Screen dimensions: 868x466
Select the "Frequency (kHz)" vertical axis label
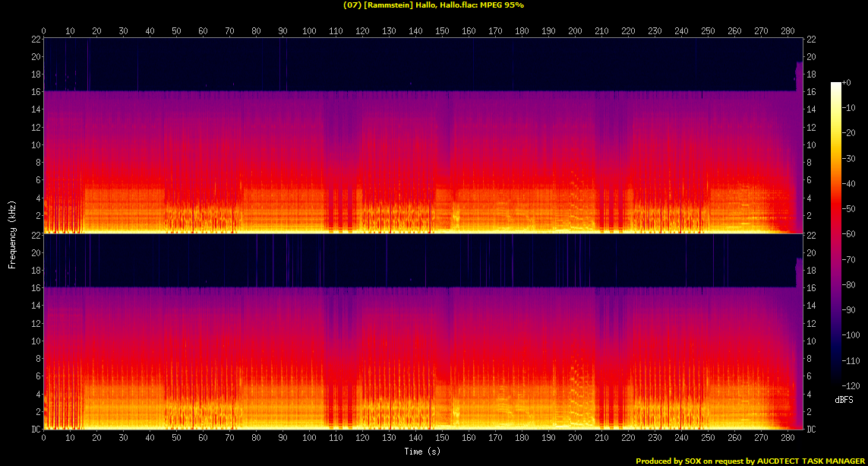(x=12, y=233)
